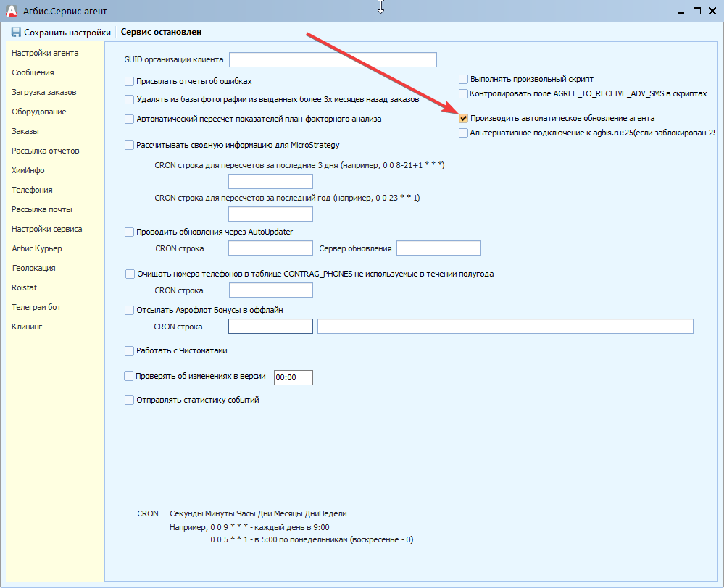Toggle Контролировать поле AGREE_TO_RECEIVE_ADV_SMS checkbox
This screenshot has height=588, width=724.
coord(463,93)
